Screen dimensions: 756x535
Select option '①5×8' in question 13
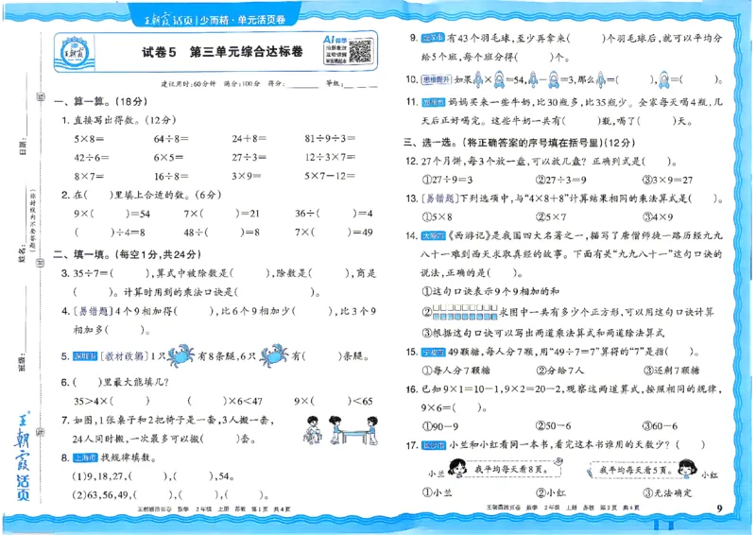point(438,217)
